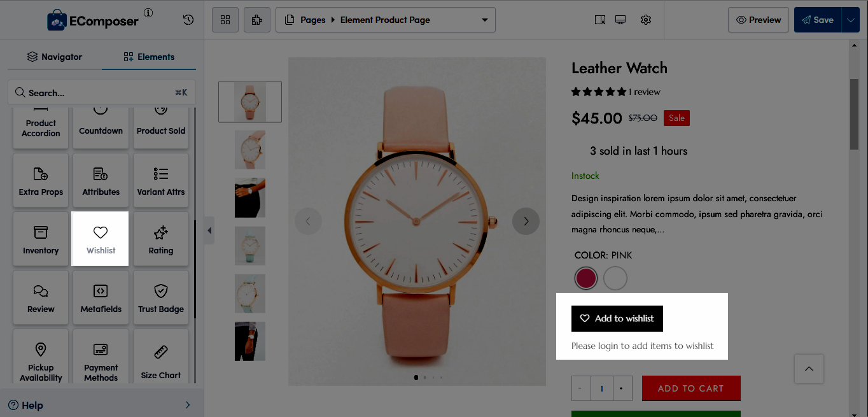
Task: Select the Review element
Action: coord(41,297)
